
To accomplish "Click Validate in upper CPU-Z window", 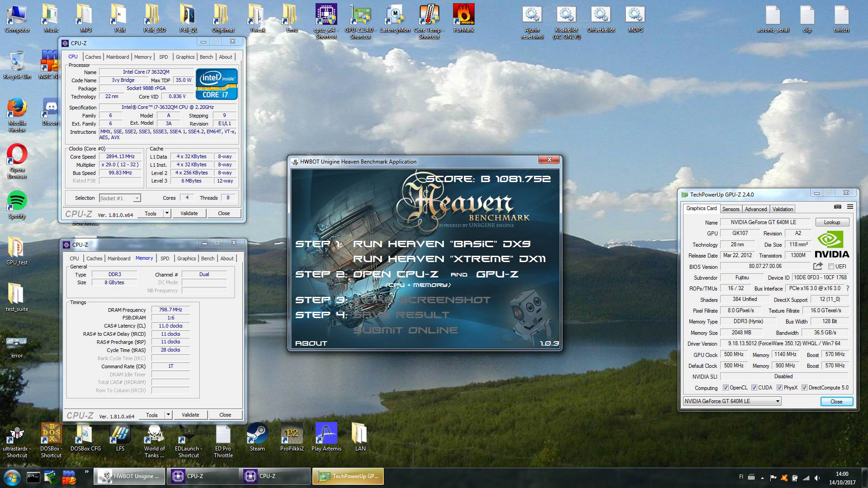I will click(x=189, y=213).
